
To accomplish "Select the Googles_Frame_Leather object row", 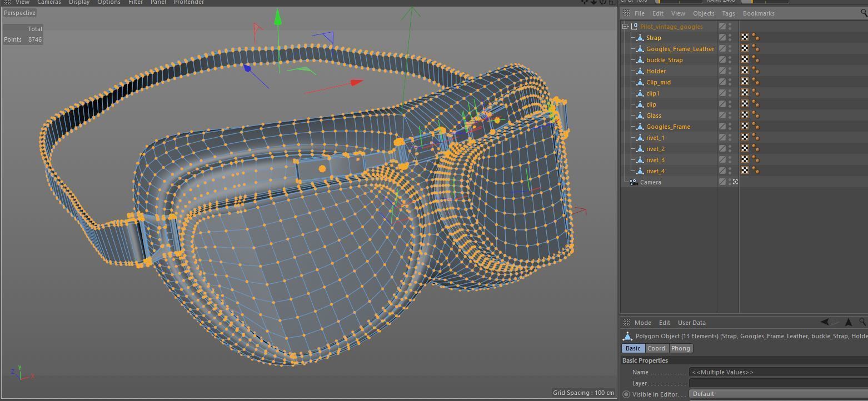I will [680, 49].
